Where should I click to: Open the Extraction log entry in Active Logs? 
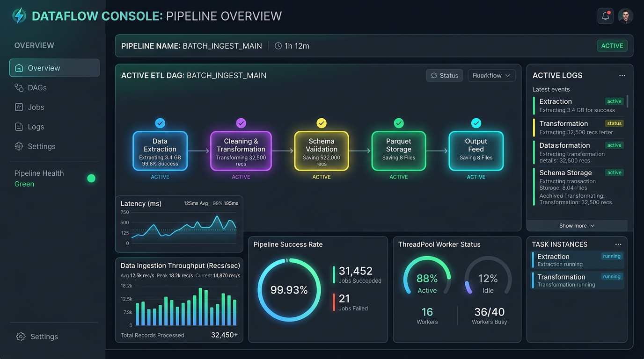pos(578,105)
